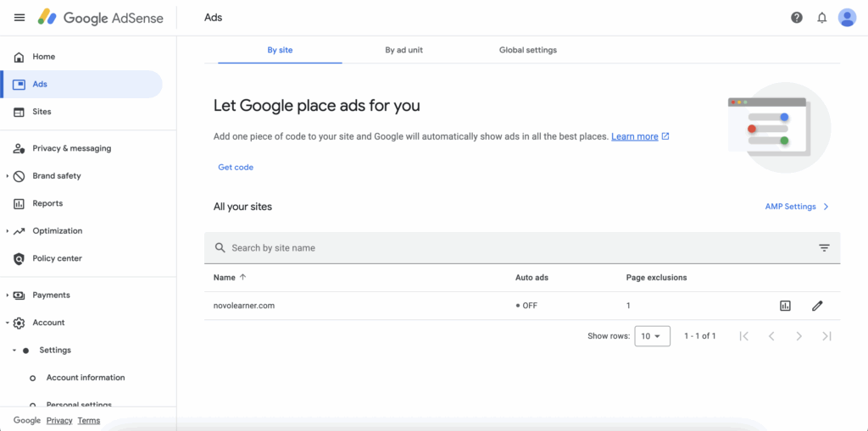868x431 pixels.
Task: Open the filter icon in the sites search bar
Action: click(824, 248)
